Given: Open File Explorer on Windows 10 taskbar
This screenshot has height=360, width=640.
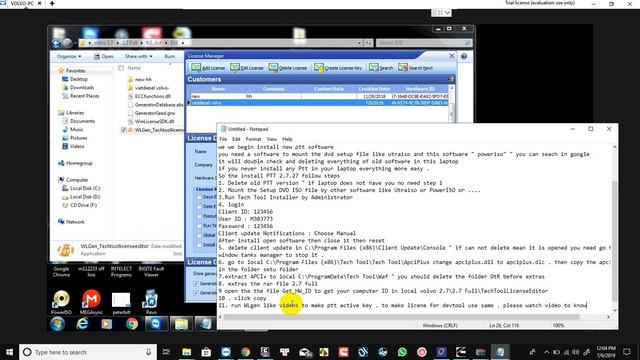Looking at the screenshot, I should pyautogui.click(x=187, y=352).
